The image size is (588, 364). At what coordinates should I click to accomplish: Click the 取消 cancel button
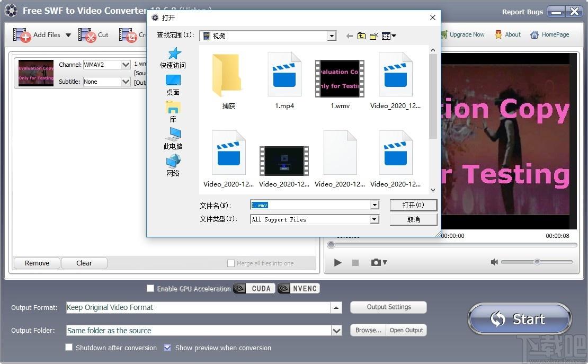(413, 219)
